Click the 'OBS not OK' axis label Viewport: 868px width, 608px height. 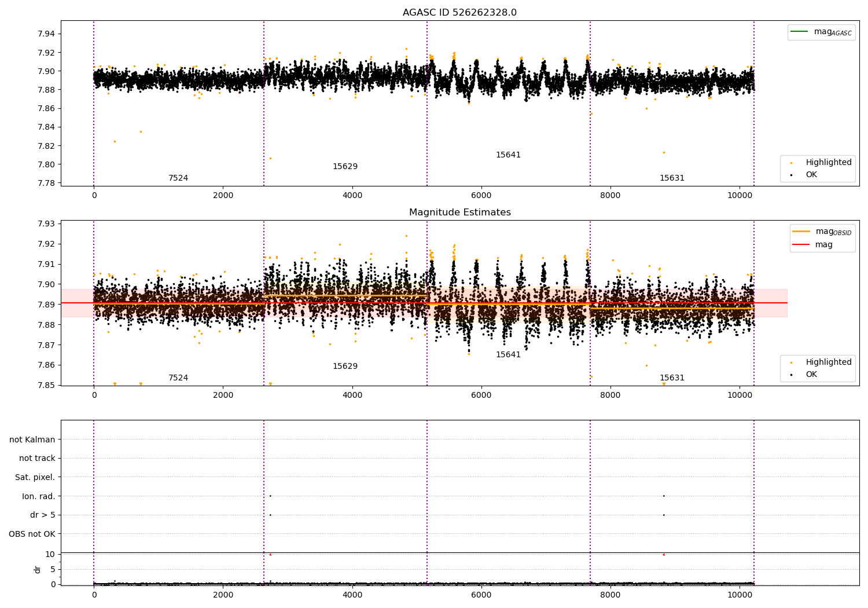coord(32,534)
